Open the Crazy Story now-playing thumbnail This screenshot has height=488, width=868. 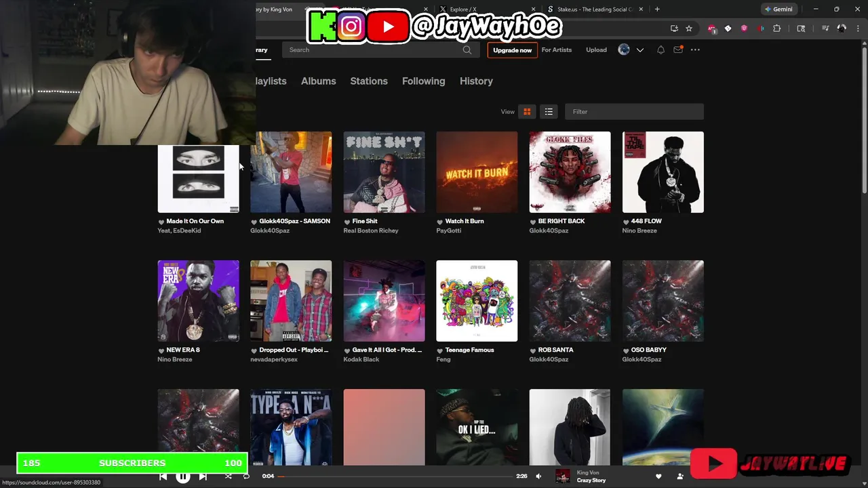(x=563, y=476)
